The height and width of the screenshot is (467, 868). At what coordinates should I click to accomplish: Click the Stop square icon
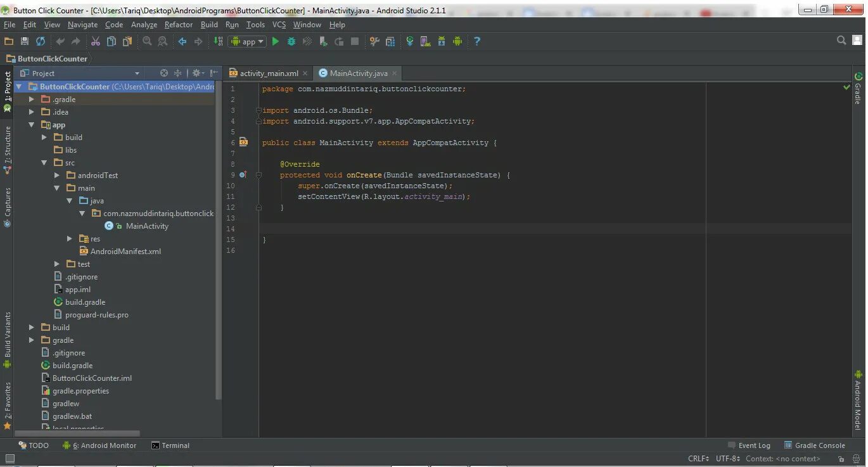355,41
